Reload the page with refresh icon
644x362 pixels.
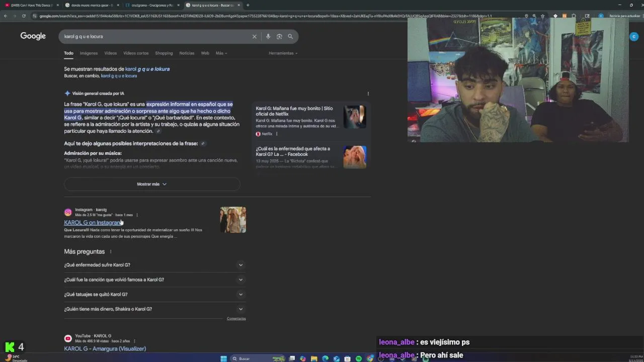tap(24, 16)
